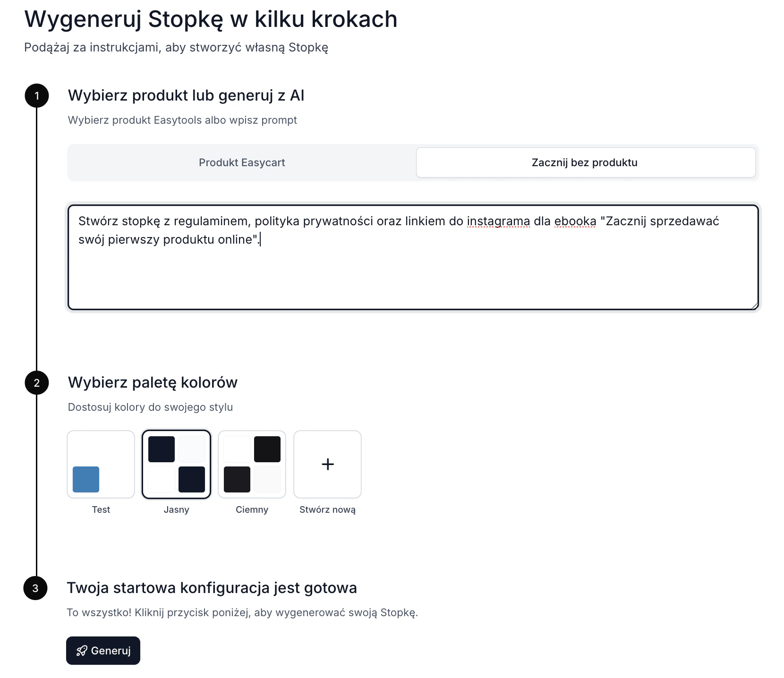Click the Stwórz nową label

tap(328, 509)
